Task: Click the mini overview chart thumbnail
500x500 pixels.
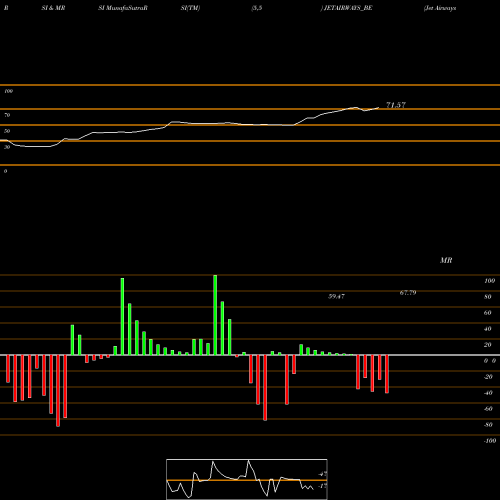Action: (x=247, y=479)
